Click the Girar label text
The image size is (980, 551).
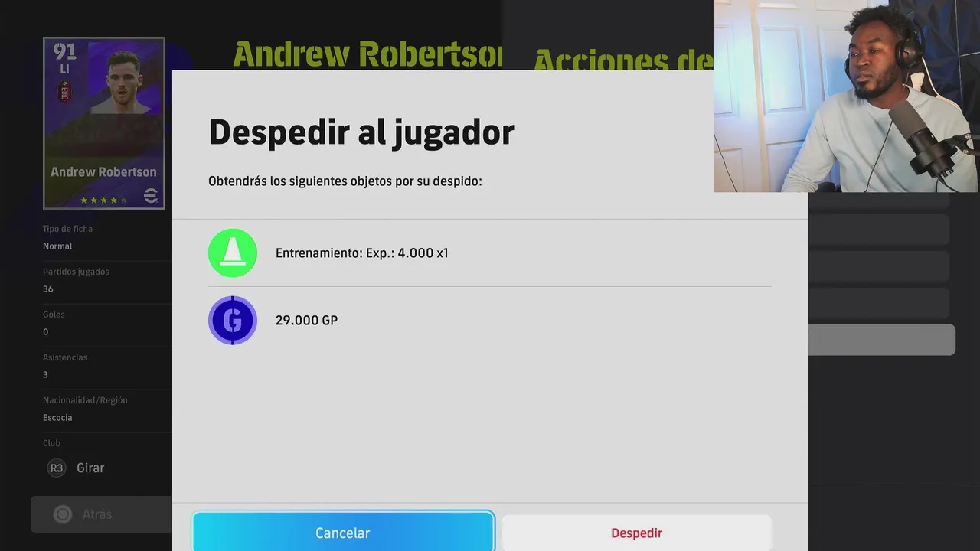pyautogui.click(x=90, y=468)
